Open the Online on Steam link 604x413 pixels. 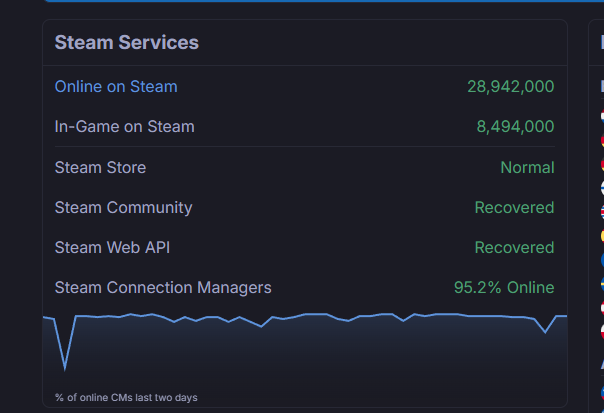pyautogui.click(x=116, y=87)
